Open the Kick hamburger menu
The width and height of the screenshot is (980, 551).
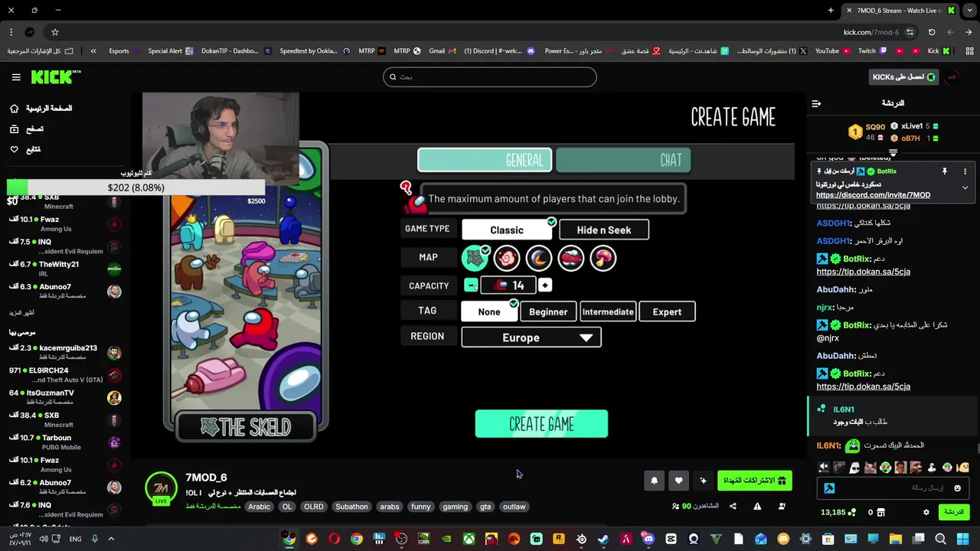(x=16, y=77)
